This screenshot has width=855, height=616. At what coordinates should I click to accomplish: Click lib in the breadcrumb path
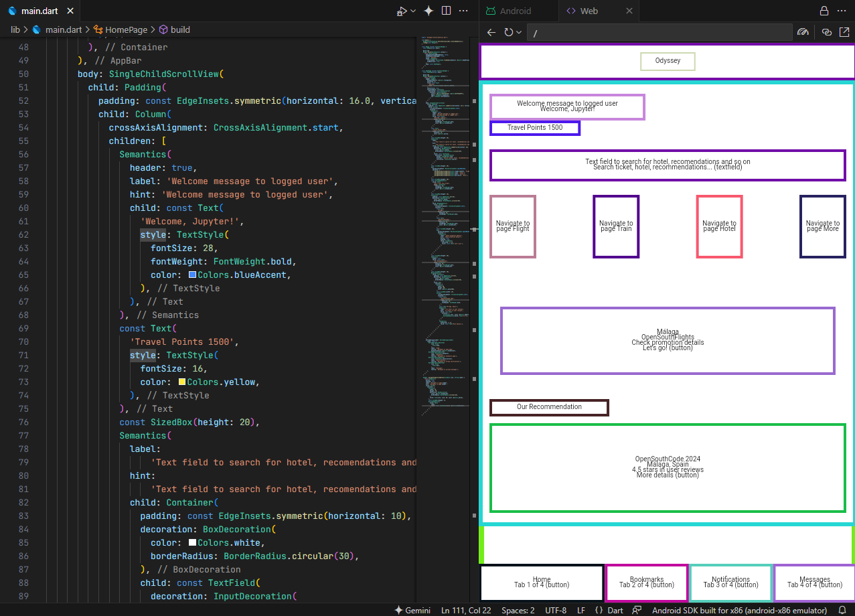point(15,29)
